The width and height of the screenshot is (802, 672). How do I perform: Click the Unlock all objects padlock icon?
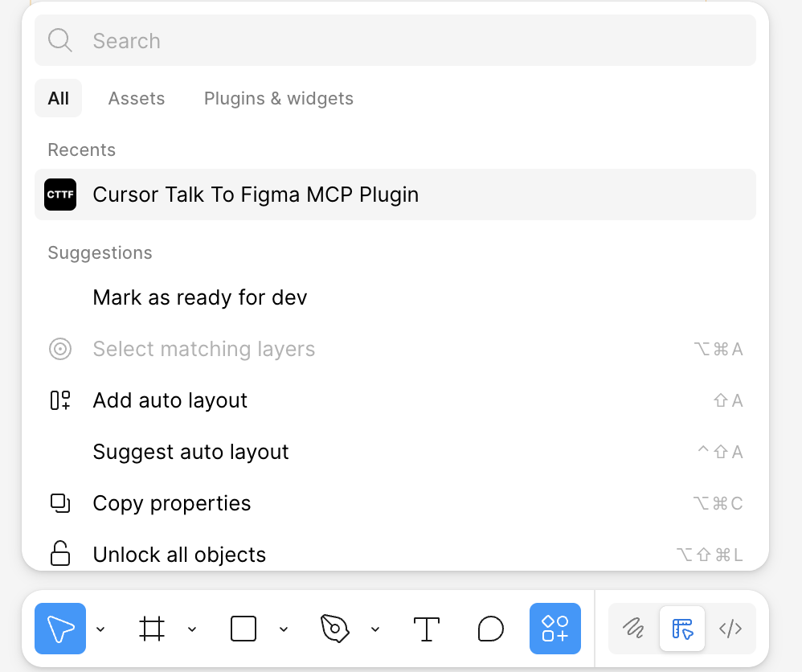click(x=60, y=553)
